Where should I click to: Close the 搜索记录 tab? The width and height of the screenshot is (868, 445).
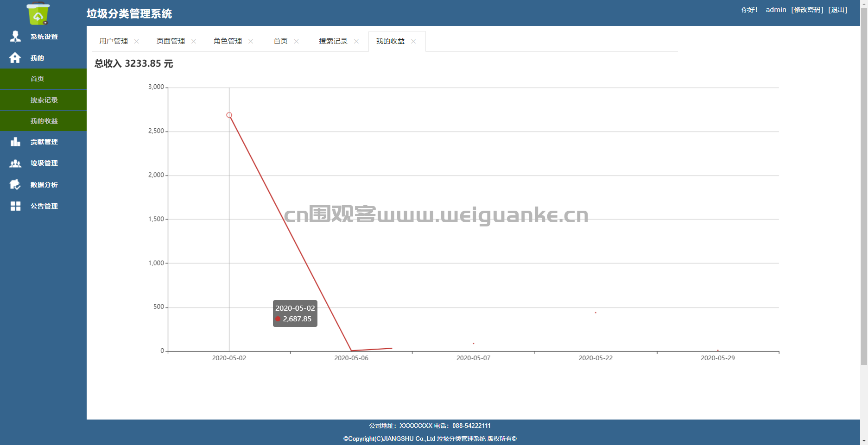(356, 41)
